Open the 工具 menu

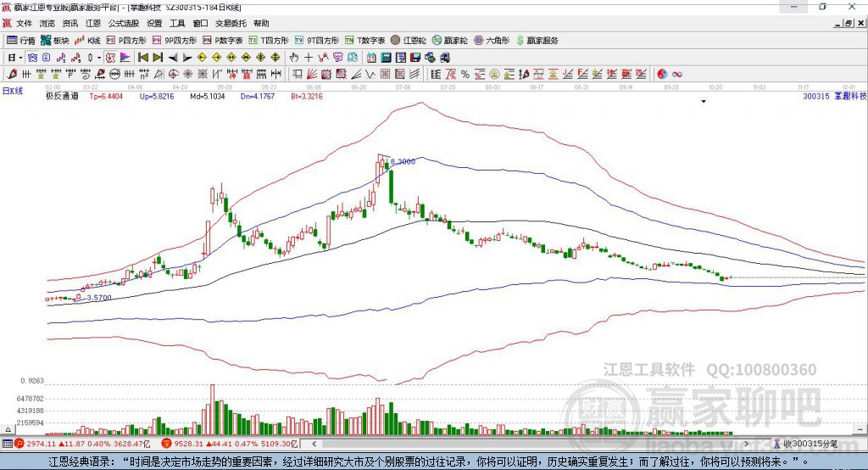(177, 23)
